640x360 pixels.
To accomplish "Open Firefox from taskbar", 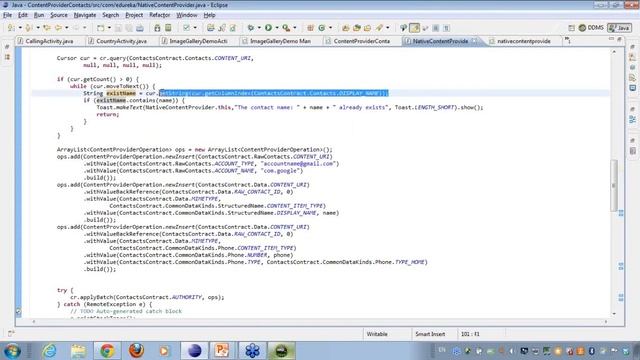I will (x=136, y=351).
